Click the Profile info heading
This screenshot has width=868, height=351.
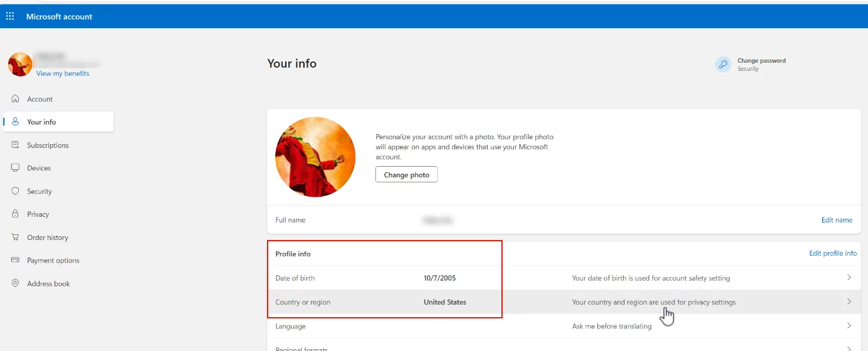293,254
